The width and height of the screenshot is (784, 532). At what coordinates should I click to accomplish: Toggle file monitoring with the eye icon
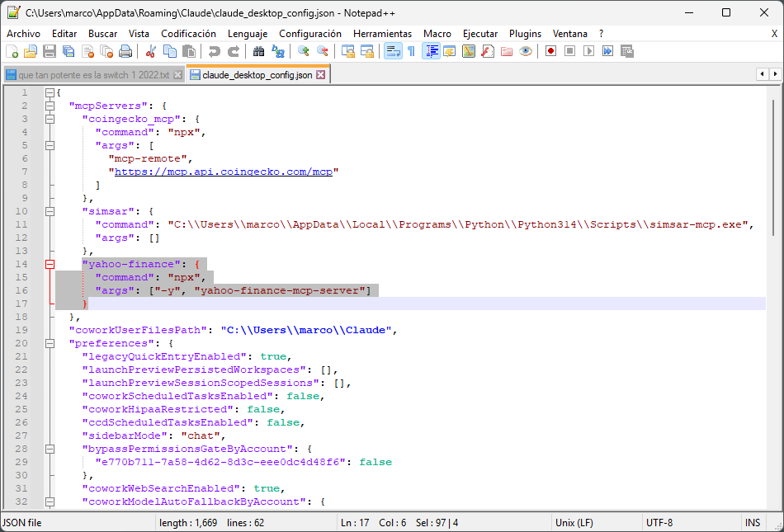click(x=526, y=51)
